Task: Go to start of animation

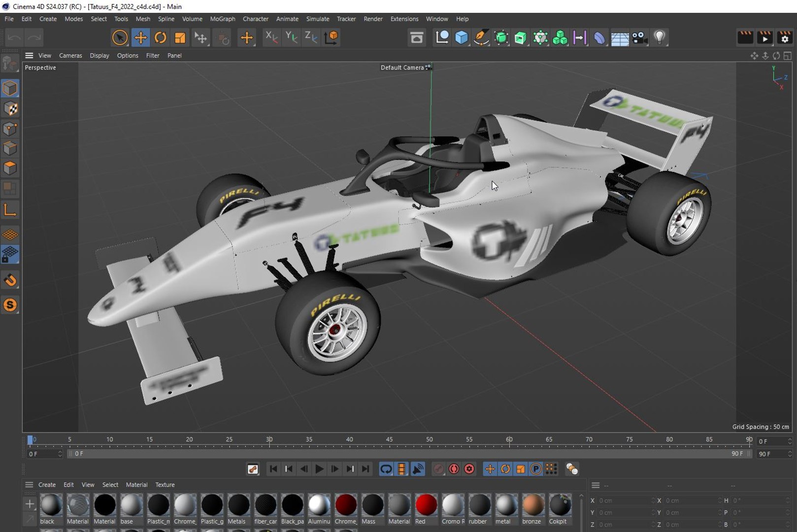Action: pyautogui.click(x=273, y=469)
